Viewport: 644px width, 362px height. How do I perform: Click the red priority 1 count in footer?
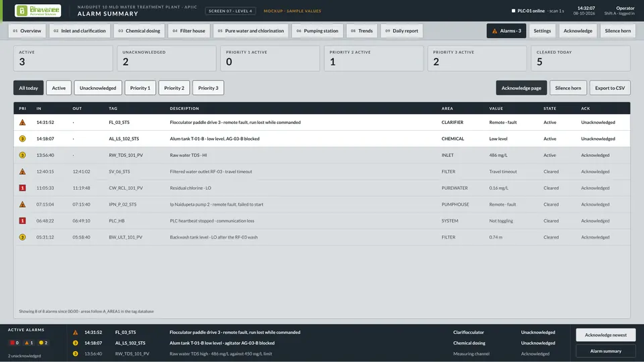click(x=14, y=343)
